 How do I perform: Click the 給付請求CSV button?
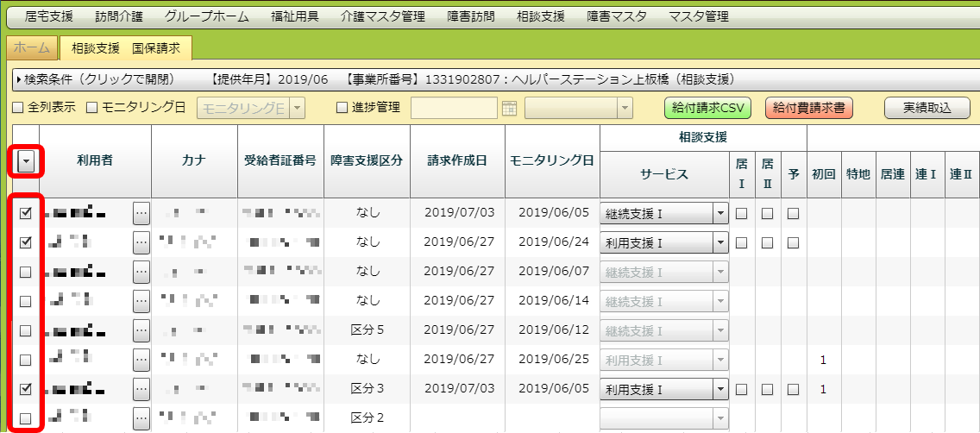(707, 108)
